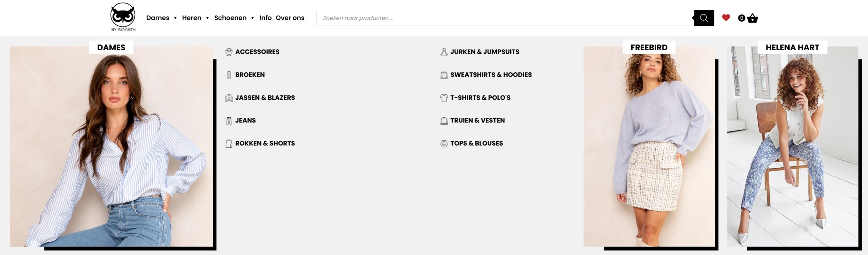Expand the Schoenen dropdown arrow
This screenshot has height=255, width=868.
pyautogui.click(x=253, y=18)
